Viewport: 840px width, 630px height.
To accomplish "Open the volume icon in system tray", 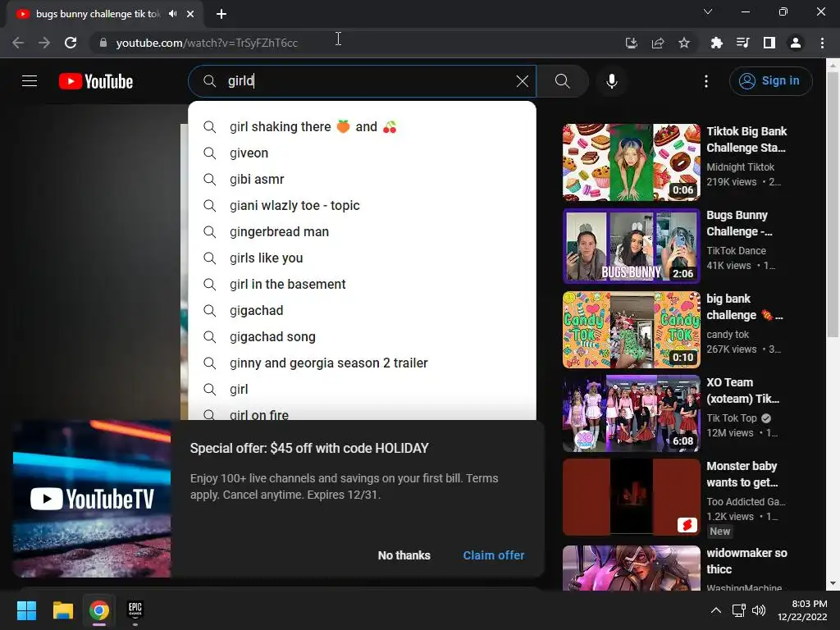I will [759, 610].
